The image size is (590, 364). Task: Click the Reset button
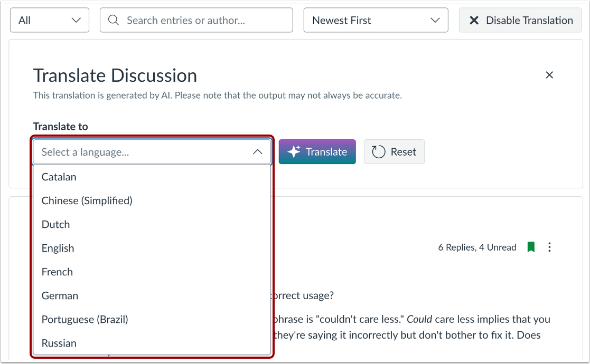(394, 151)
